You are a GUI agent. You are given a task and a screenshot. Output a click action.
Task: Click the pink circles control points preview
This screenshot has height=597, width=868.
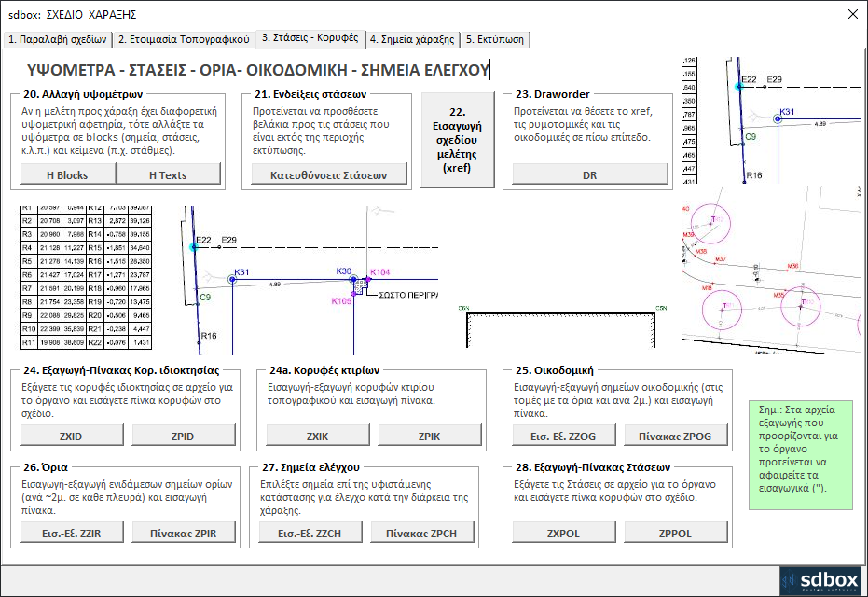tap(771, 270)
